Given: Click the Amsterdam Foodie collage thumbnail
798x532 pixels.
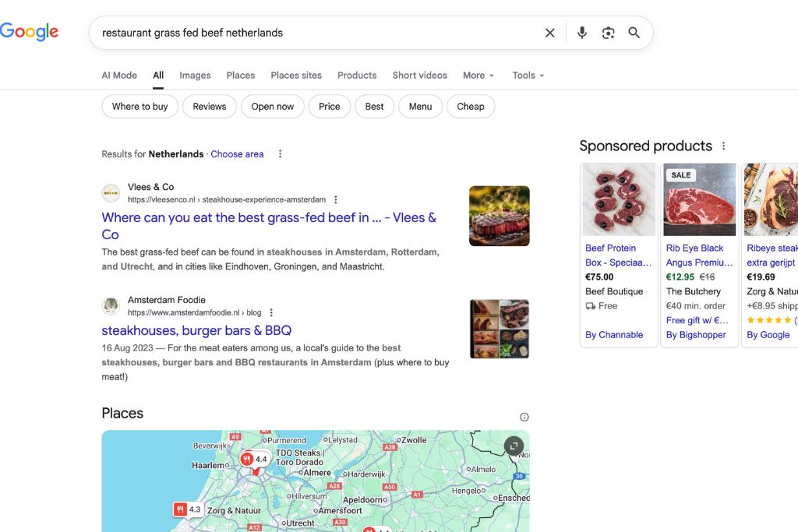Looking at the screenshot, I should [500, 329].
